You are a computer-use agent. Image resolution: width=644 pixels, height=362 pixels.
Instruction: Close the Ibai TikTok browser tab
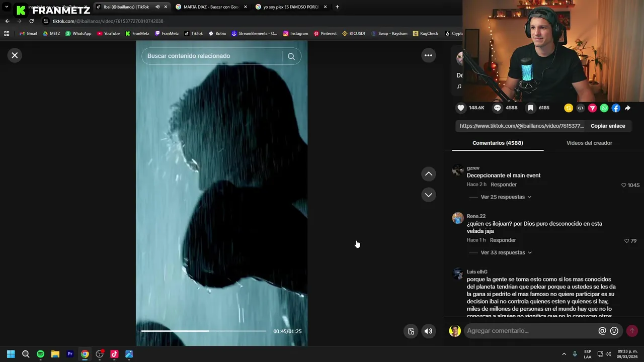pyautogui.click(x=166, y=7)
